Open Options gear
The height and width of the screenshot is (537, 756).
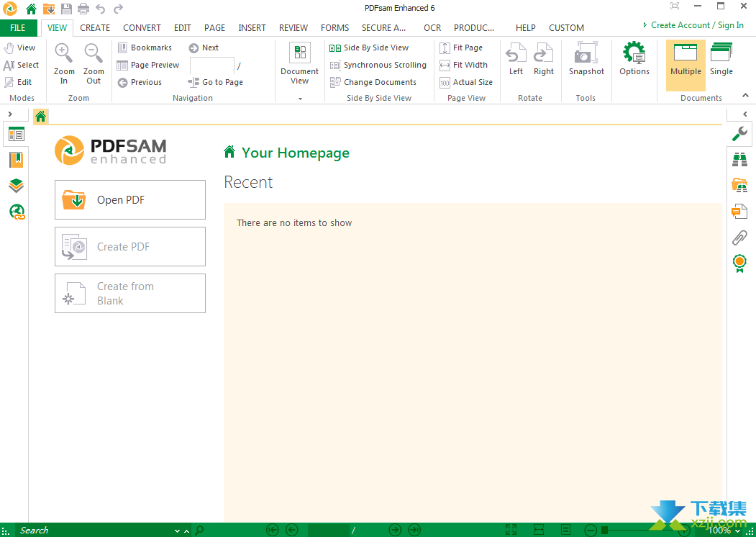[634, 59]
